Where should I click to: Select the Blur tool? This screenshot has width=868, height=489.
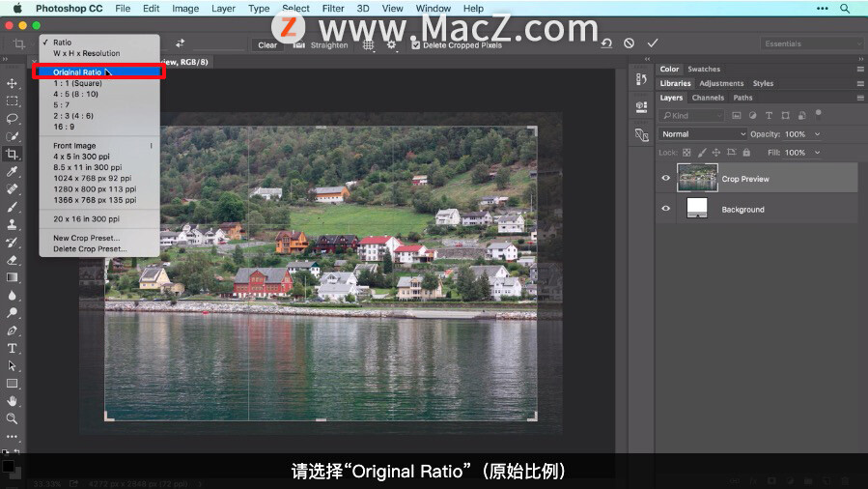pos(12,295)
